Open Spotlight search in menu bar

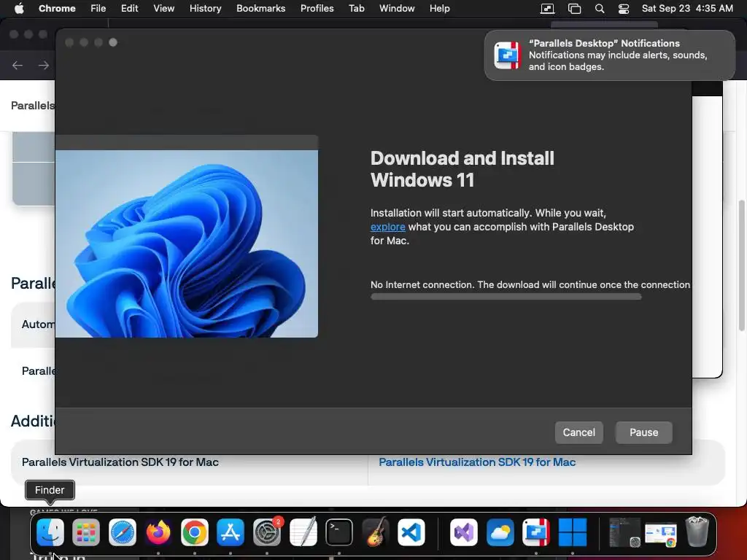tap(600, 9)
